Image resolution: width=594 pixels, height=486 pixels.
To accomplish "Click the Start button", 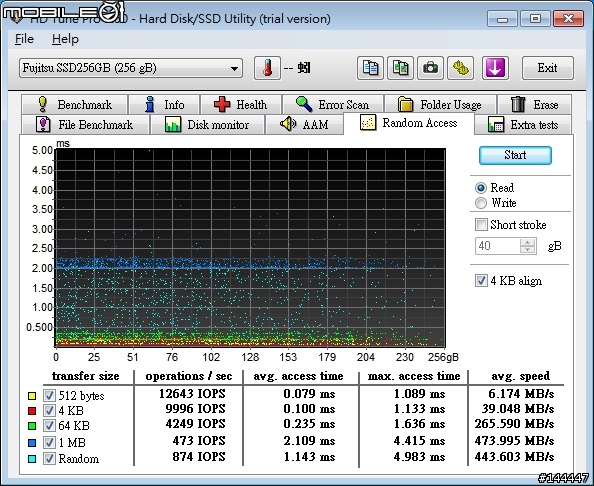I will pos(515,155).
